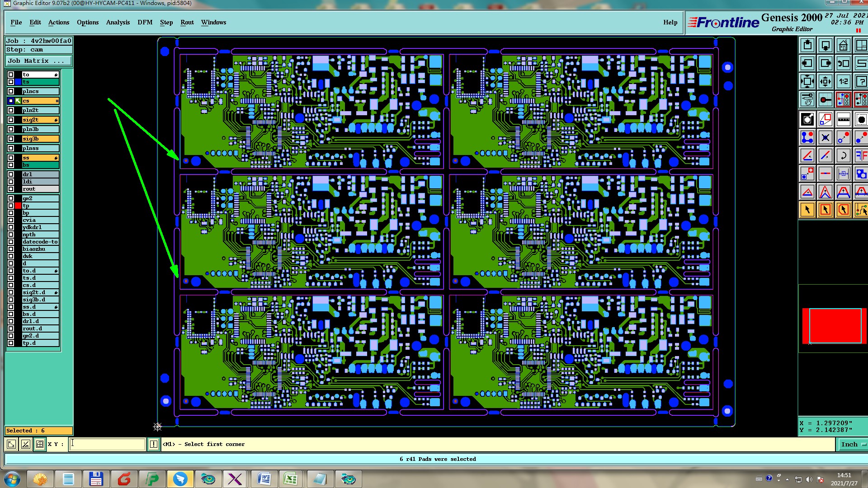Toggle display checkbox for layer drl

pyautogui.click(x=11, y=174)
